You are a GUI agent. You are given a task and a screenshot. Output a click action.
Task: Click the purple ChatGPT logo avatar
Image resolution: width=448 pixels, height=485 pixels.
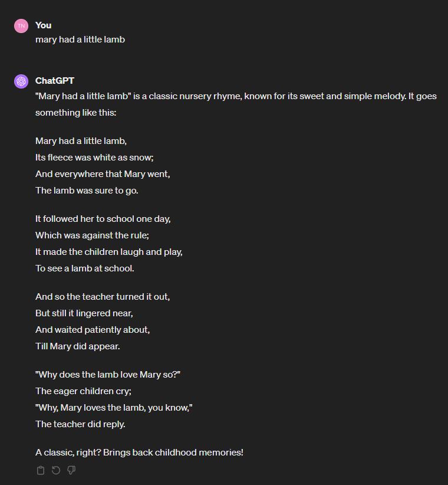21,81
